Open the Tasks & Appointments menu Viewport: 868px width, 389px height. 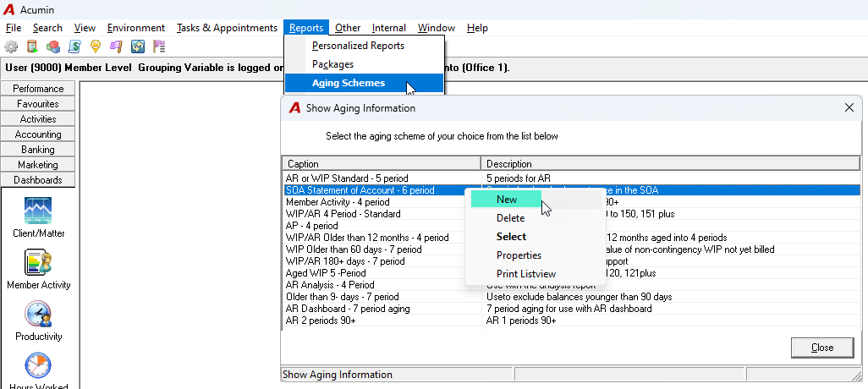227,28
